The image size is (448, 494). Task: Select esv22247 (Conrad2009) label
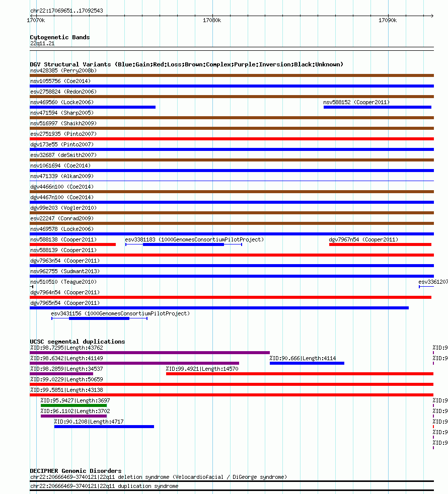click(x=62, y=218)
